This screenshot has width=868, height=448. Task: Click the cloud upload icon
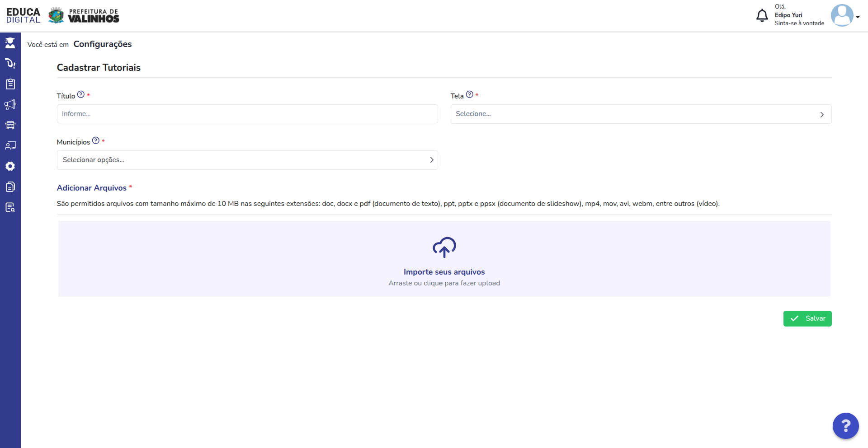click(x=444, y=247)
